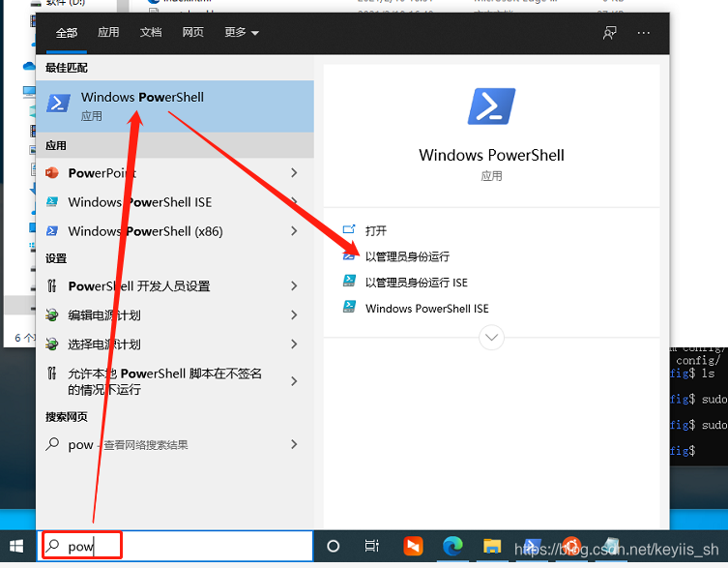The height and width of the screenshot is (568, 728).
Task: Open the 更多 dropdown filter
Action: click(x=242, y=33)
